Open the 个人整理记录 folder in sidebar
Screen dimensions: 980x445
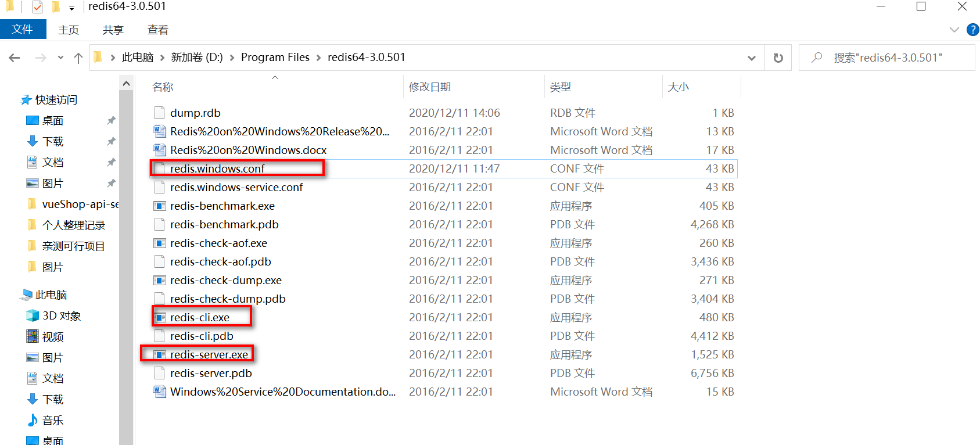point(74,225)
